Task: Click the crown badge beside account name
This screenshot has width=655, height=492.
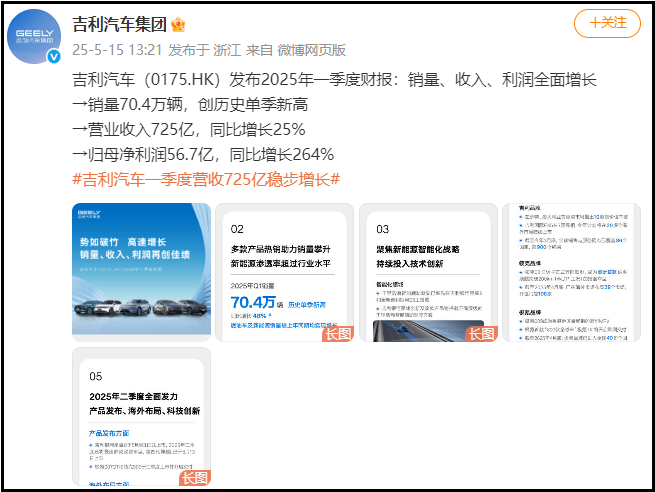Action: (x=178, y=25)
